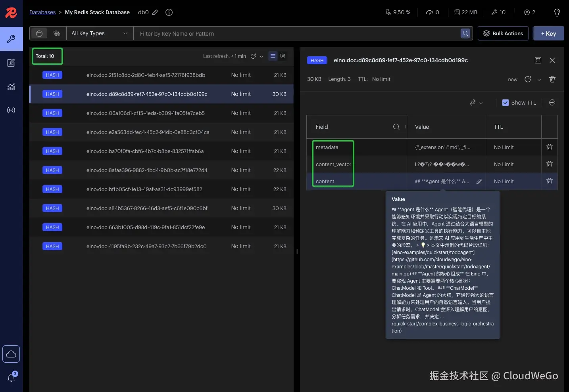The width and height of the screenshot is (569, 392).
Task: Refresh the key details
Action: (528, 79)
